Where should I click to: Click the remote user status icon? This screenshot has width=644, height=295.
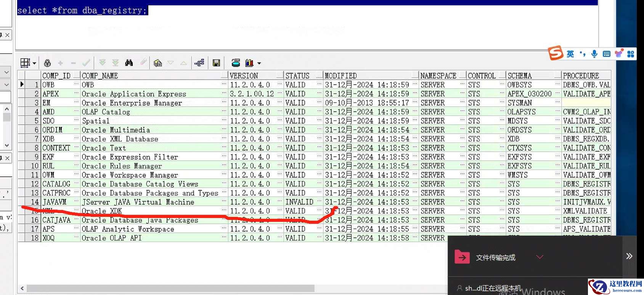[x=459, y=288]
